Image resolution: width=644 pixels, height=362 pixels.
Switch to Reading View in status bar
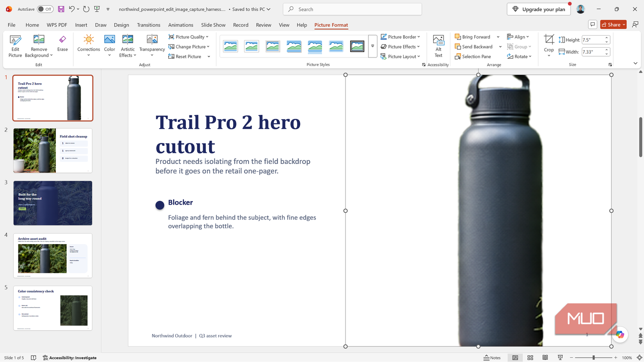click(545, 358)
